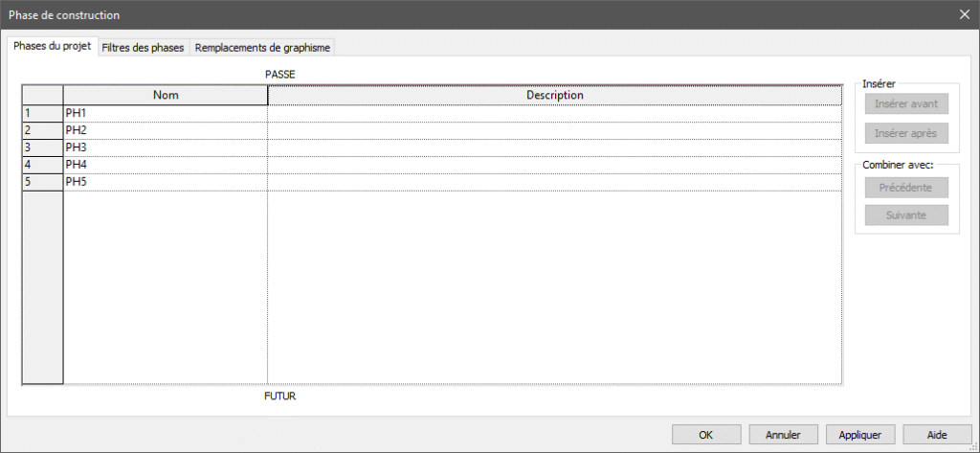This screenshot has width=980, height=453.
Task: Select row header number 2
Action: click(42, 130)
